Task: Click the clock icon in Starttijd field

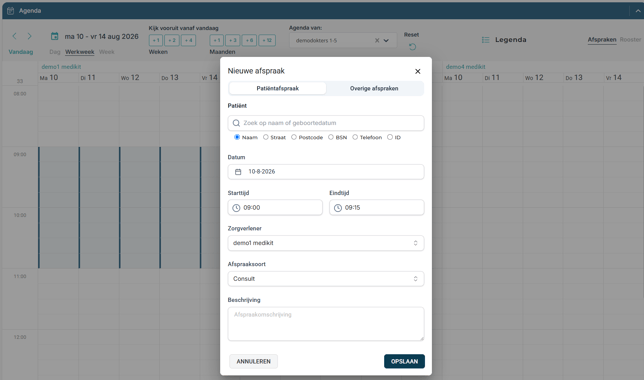Action: 236,208
